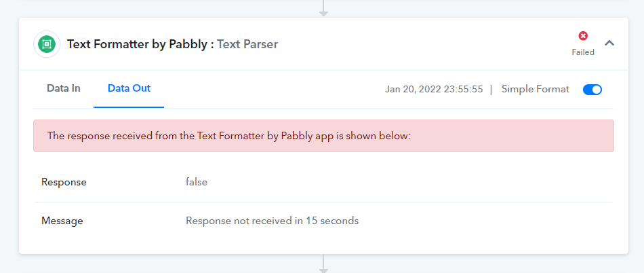This screenshot has height=273, width=644.
Task: Select the Response field label
Action: tap(64, 182)
